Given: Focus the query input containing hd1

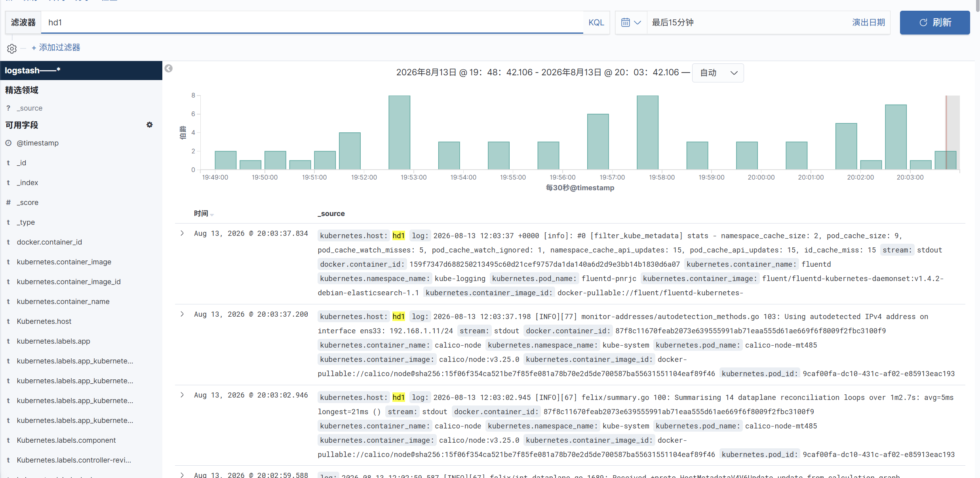Looking at the screenshot, I should (312, 23).
